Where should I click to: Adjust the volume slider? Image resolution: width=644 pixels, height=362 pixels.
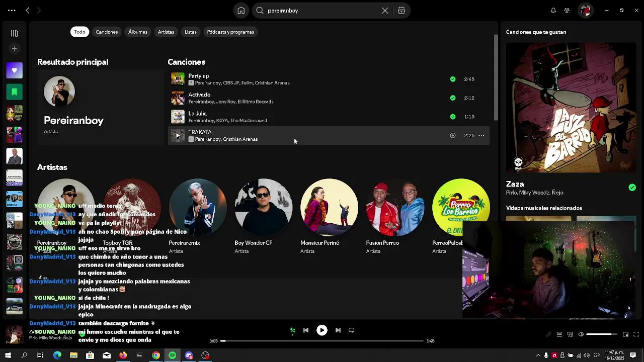point(602,334)
